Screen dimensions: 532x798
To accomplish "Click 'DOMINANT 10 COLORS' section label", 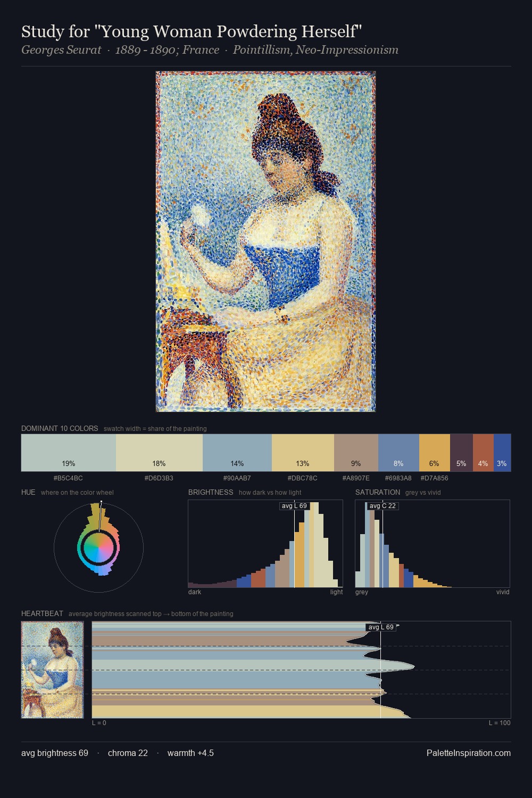I will [x=60, y=428].
